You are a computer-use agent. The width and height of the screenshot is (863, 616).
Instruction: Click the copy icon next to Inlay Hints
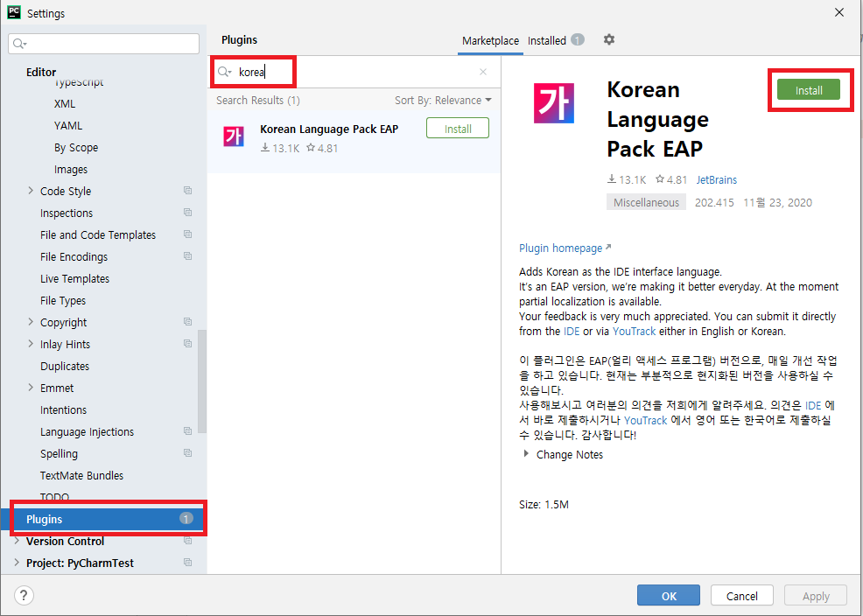[x=187, y=344]
